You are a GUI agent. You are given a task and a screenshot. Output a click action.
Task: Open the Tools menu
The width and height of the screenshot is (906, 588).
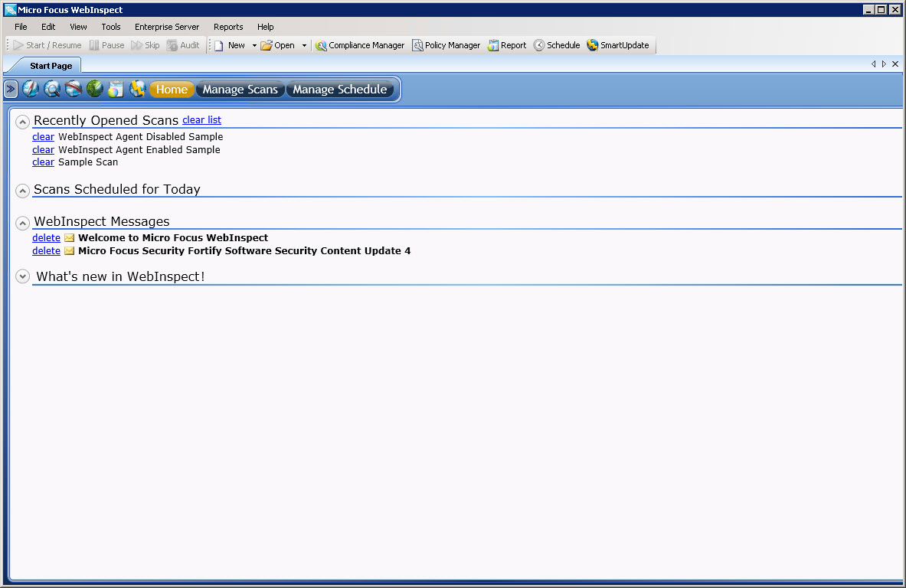(x=111, y=27)
